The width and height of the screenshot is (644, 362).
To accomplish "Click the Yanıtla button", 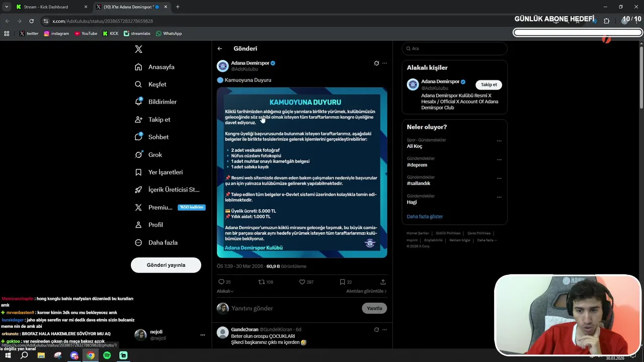I will (374, 308).
